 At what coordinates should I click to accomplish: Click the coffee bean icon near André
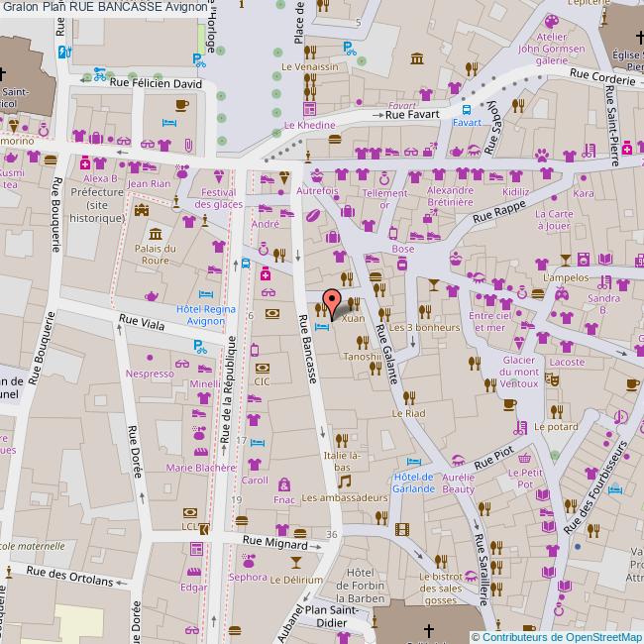pos(313,216)
